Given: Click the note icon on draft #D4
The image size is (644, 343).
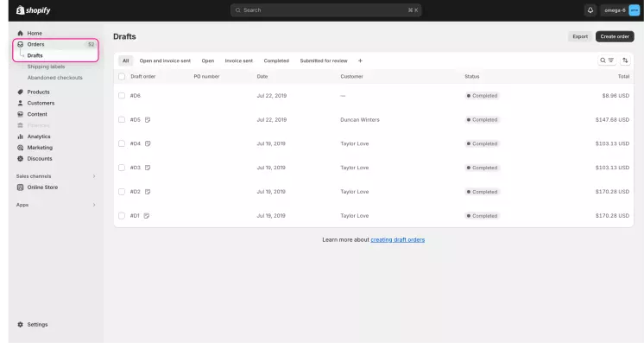Looking at the screenshot, I should (x=148, y=143).
